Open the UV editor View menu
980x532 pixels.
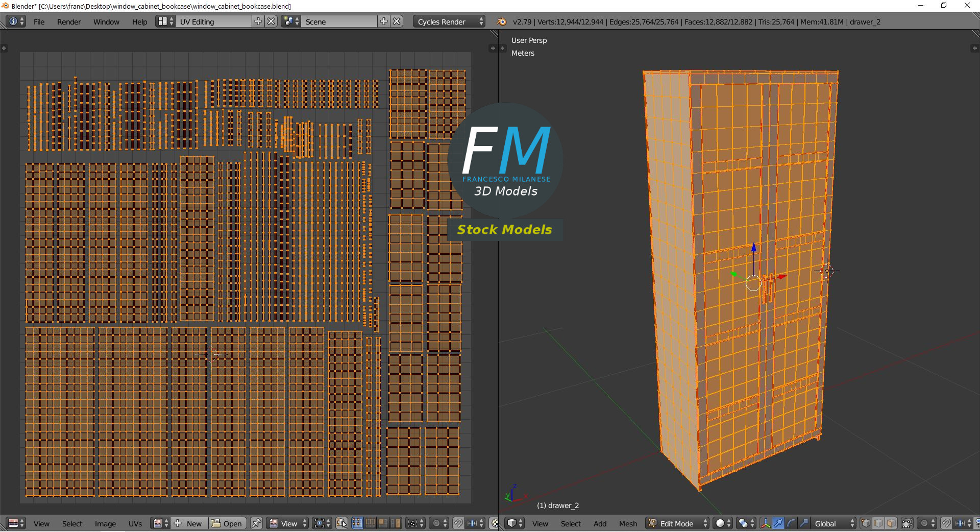pyautogui.click(x=41, y=524)
